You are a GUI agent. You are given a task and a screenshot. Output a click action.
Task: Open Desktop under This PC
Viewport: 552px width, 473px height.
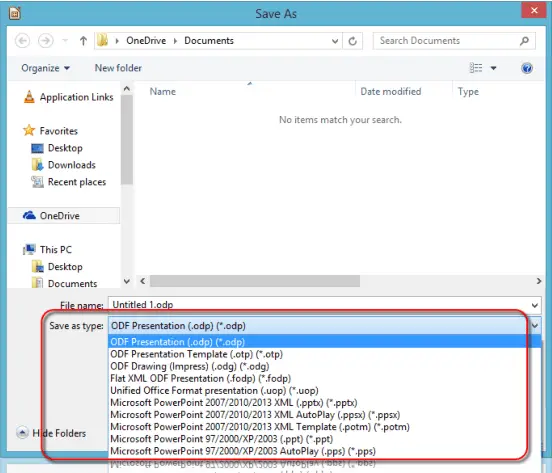[65, 267]
